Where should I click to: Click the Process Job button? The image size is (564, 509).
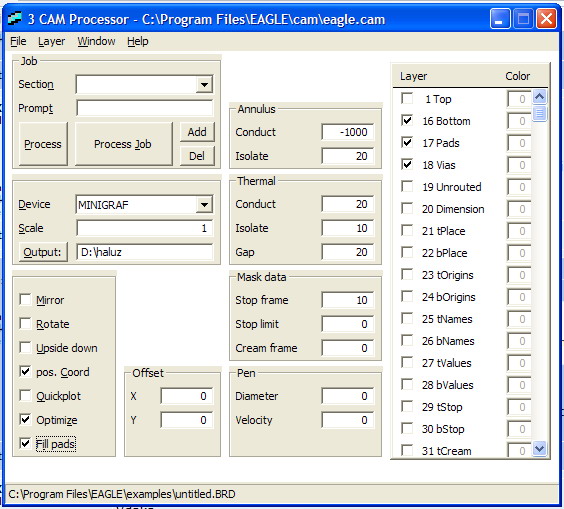coord(123,144)
